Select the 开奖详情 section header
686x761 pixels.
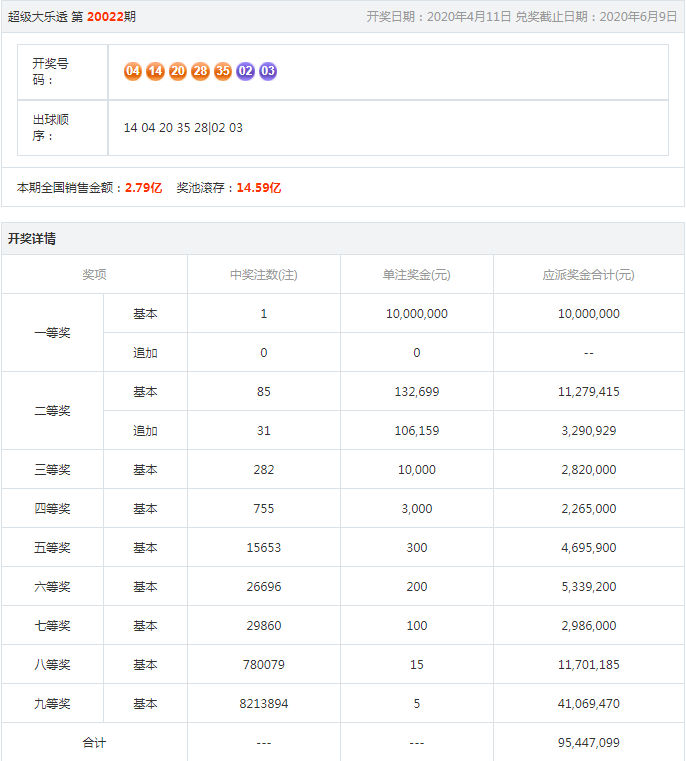[x=32, y=239]
